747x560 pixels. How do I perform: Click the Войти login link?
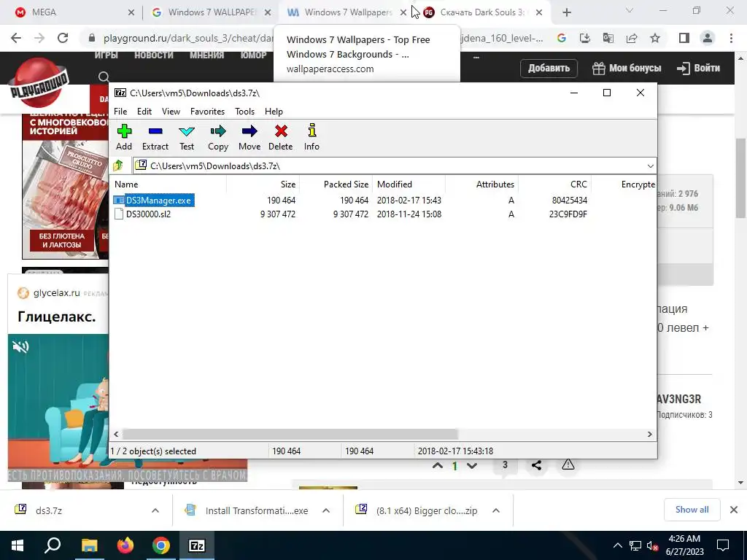point(698,68)
